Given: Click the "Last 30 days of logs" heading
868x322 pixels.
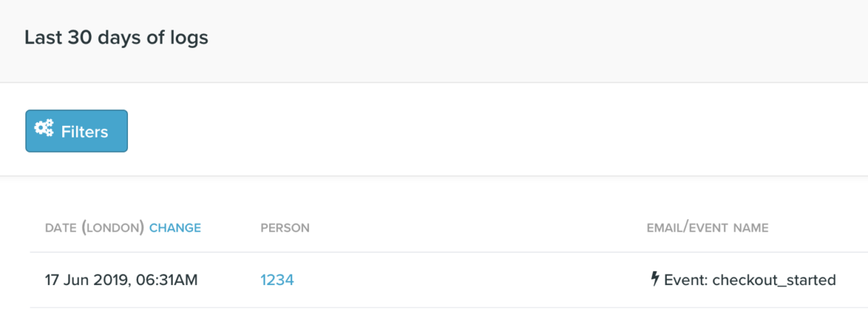Looking at the screenshot, I should point(116,38).
